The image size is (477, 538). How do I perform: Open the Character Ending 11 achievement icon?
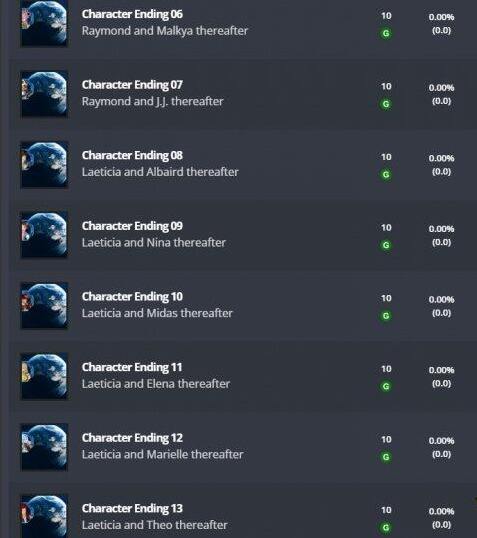click(x=44, y=376)
